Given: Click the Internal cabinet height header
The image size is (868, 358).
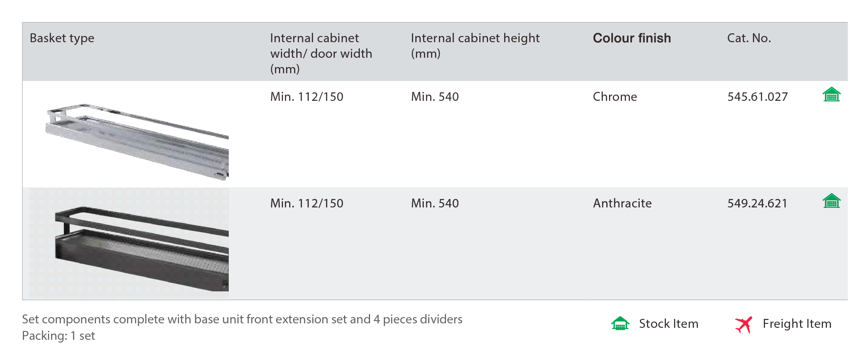Looking at the screenshot, I should tap(475, 46).
